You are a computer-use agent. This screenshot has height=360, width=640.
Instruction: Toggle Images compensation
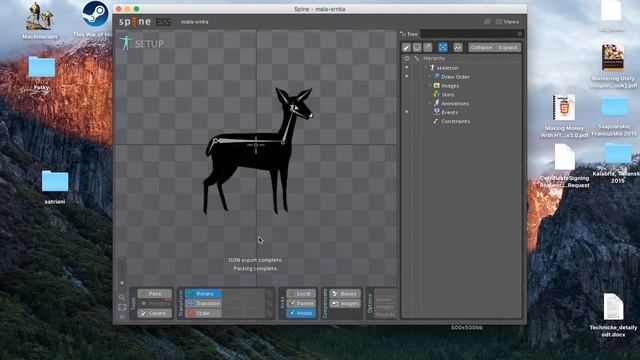click(x=345, y=304)
